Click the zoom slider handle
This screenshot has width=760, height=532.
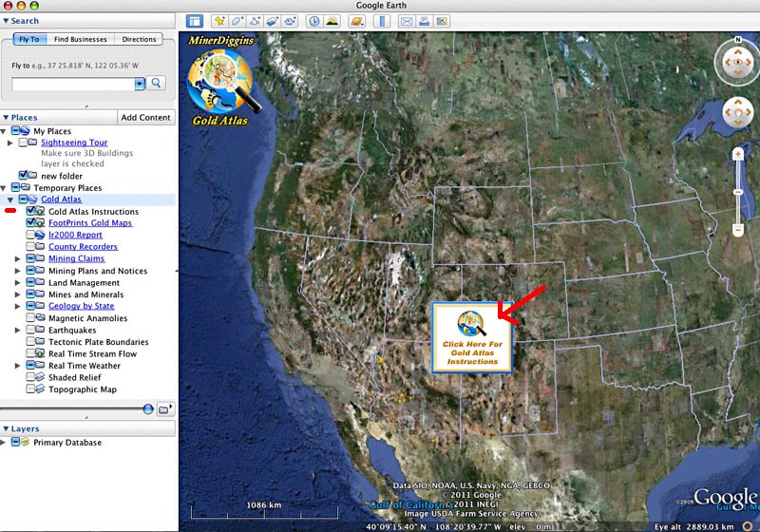click(738, 192)
